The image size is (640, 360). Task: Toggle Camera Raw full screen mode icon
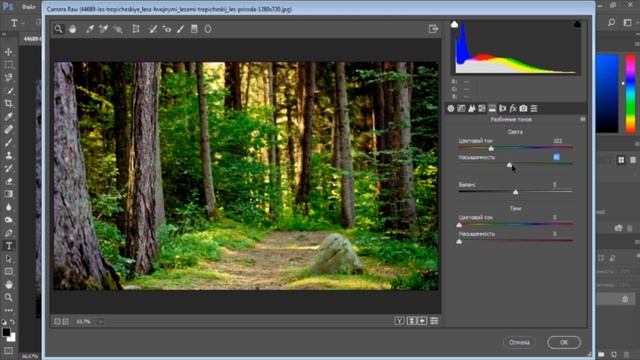coord(433,29)
